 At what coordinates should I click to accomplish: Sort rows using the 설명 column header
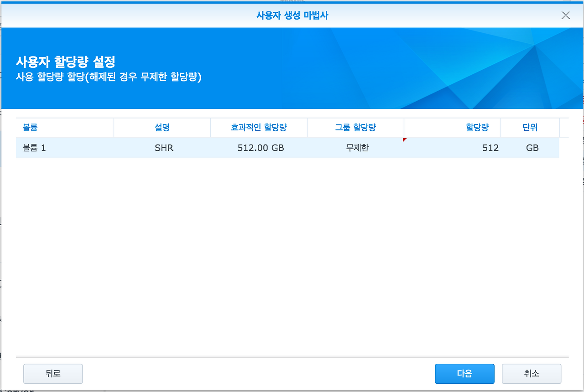point(162,128)
